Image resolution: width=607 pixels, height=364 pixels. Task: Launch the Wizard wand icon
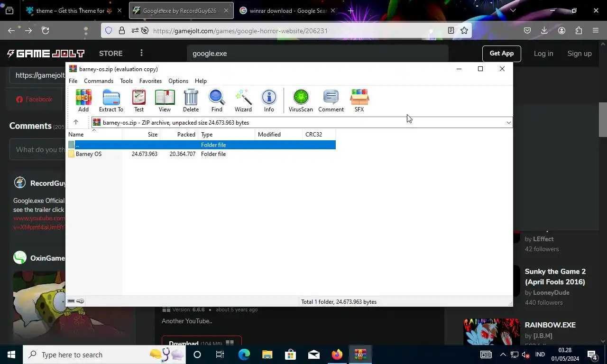tap(243, 100)
